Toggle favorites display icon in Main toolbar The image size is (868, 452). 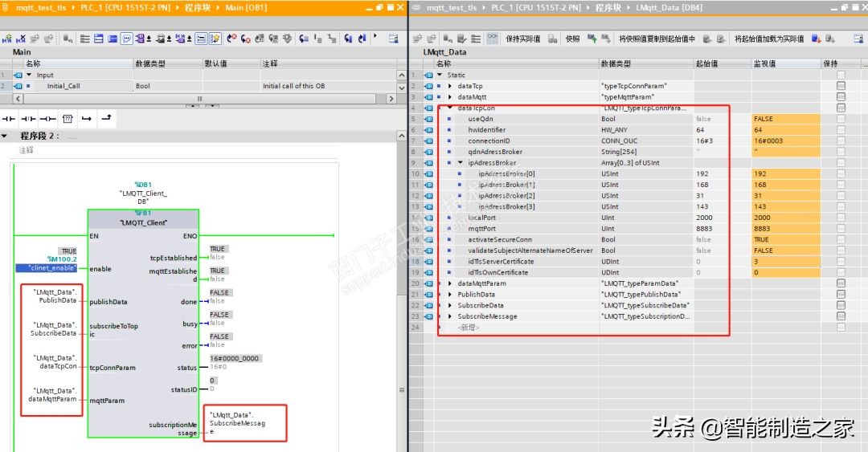(x=215, y=39)
